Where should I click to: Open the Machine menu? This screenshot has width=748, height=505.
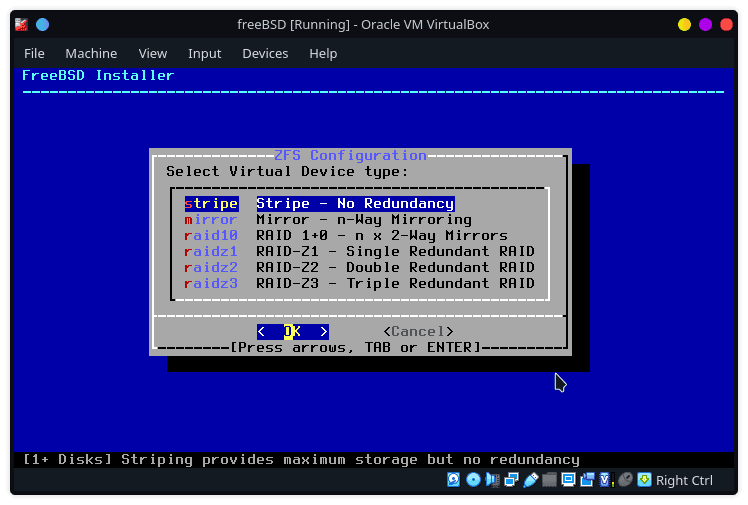click(91, 53)
